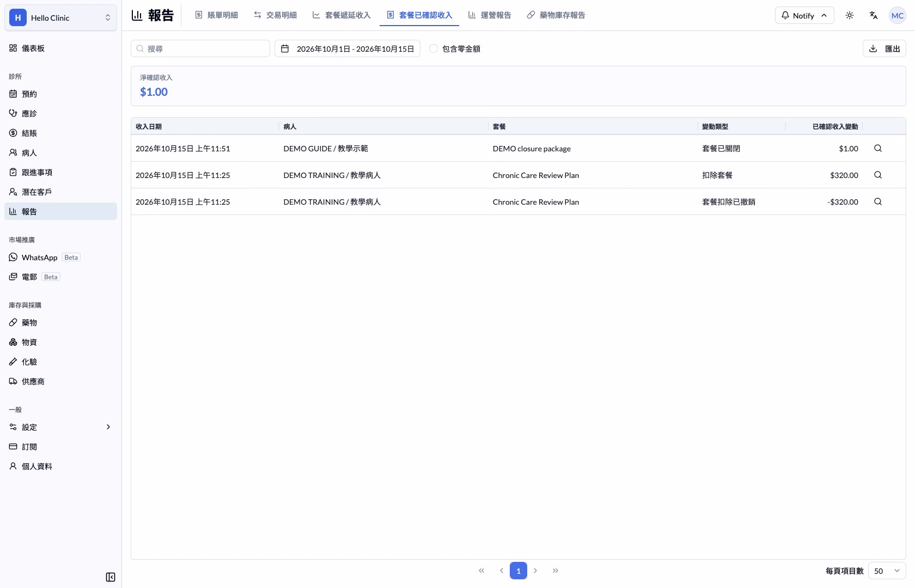Viewport: 915px width, 588px height.
Task: Switch to the 套餐遞延收入 tab
Action: (x=341, y=15)
